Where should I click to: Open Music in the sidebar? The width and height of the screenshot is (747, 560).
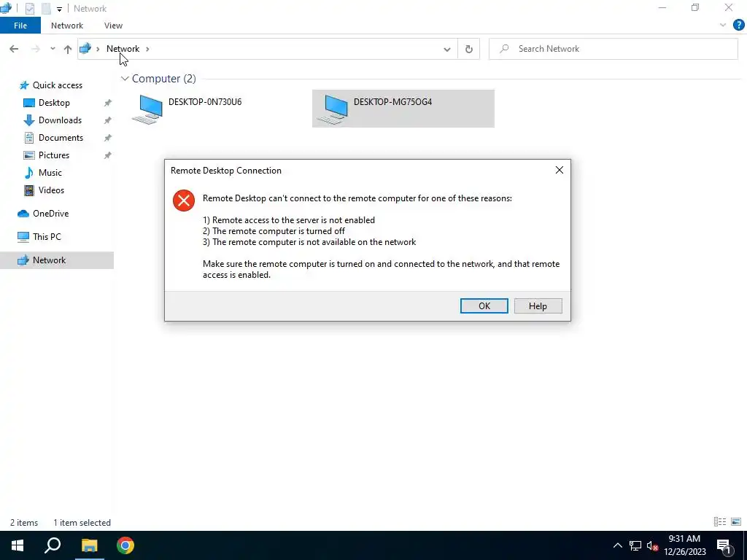coord(50,172)
